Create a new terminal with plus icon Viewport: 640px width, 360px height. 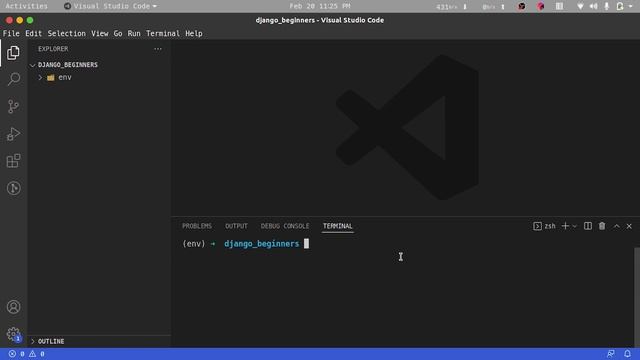coord(565,226)
